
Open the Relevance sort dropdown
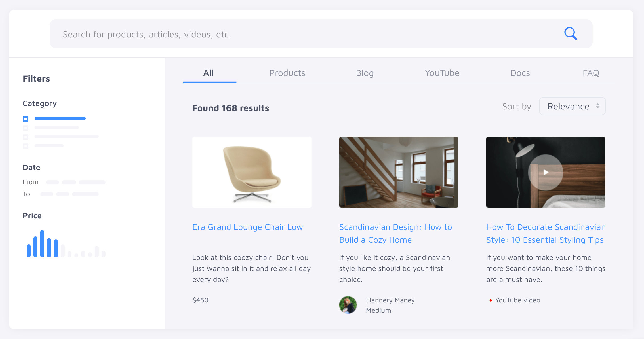tap(568, 106)
